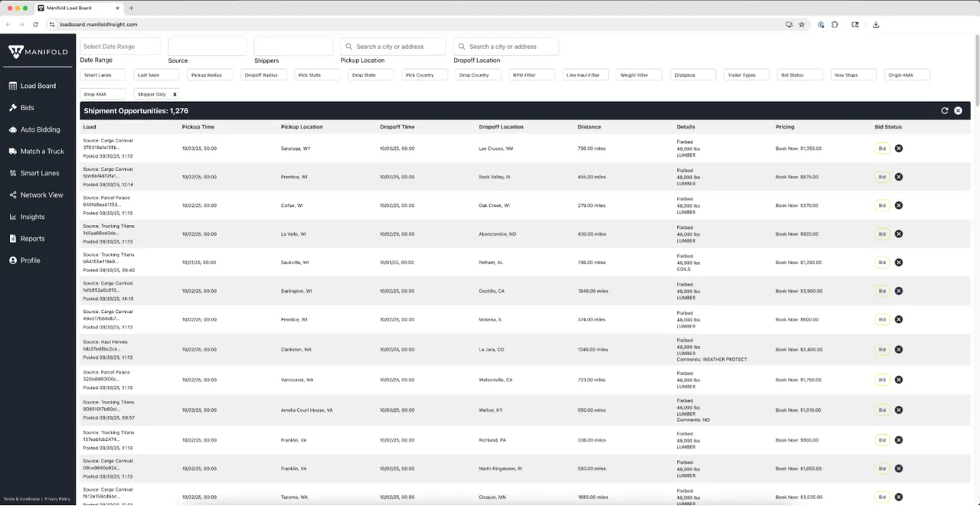Click the Manifold logo
Viewport: 980px width, 506px height.
click(38, 52)
